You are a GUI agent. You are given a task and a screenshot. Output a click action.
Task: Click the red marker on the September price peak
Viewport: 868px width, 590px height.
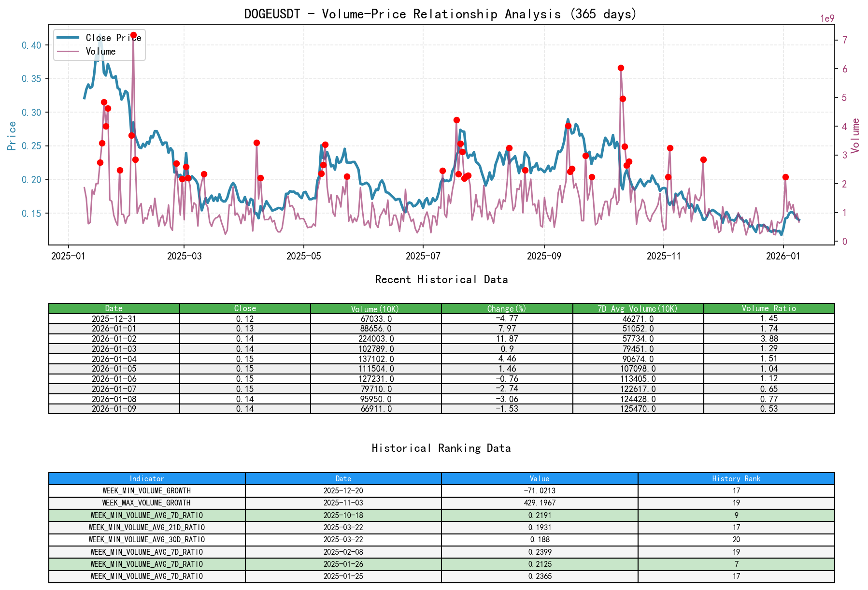[x=569, y=126]
